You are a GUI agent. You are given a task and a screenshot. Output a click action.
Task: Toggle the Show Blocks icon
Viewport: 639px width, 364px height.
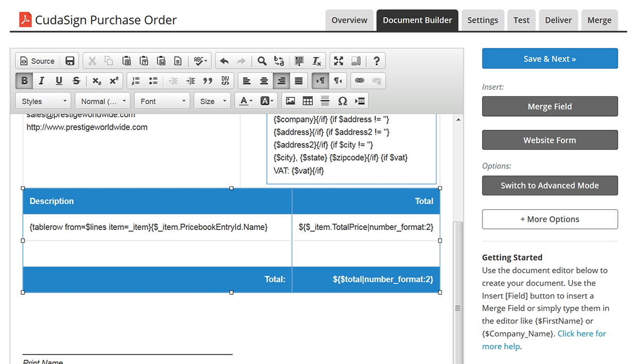(x=356, y=61)
